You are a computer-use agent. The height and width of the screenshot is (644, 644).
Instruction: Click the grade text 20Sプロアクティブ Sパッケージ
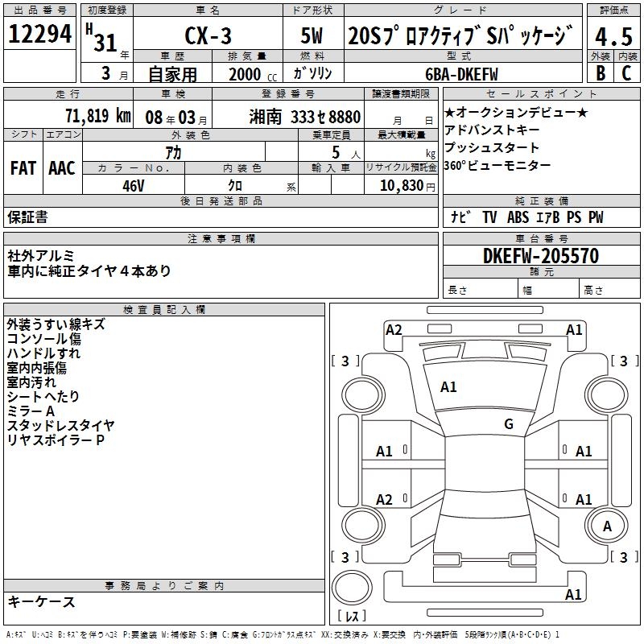(x=460, y=35)
